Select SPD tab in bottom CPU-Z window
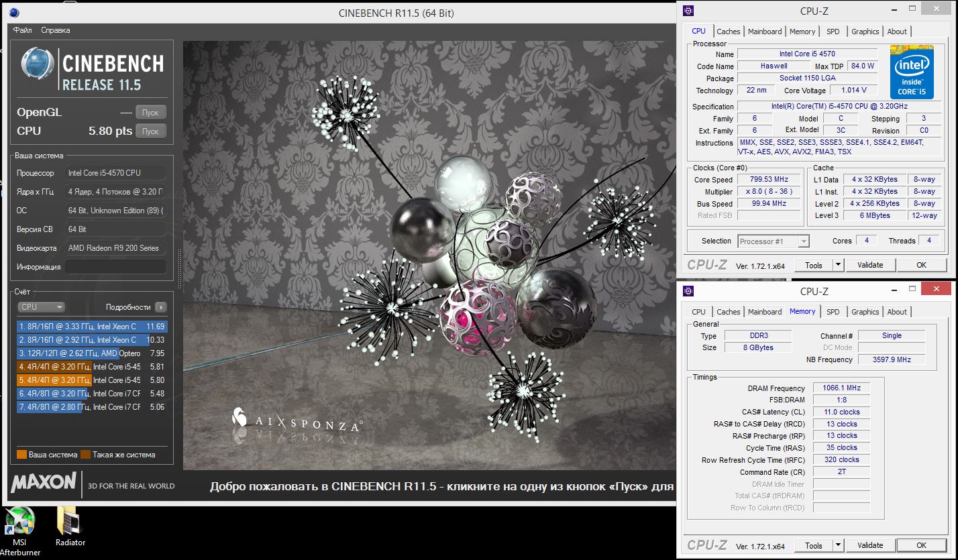 tap(833, 312)
